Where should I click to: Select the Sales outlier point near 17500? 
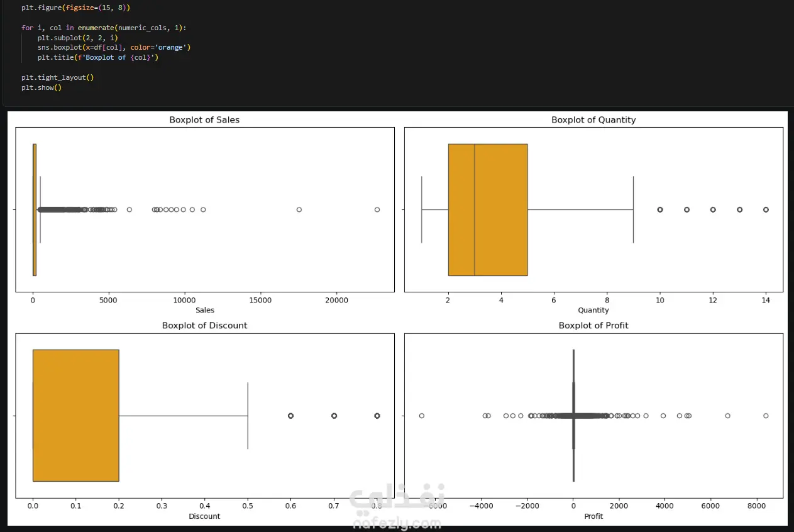[299, 209]
